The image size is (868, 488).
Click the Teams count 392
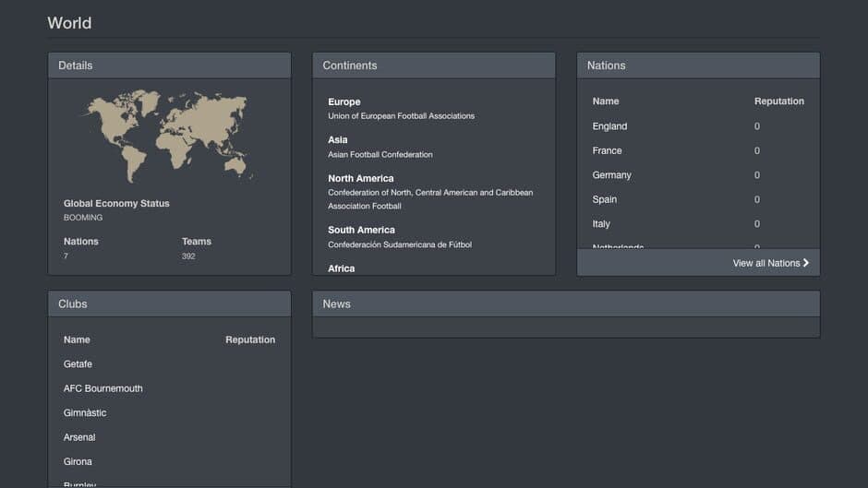(188, 256)
